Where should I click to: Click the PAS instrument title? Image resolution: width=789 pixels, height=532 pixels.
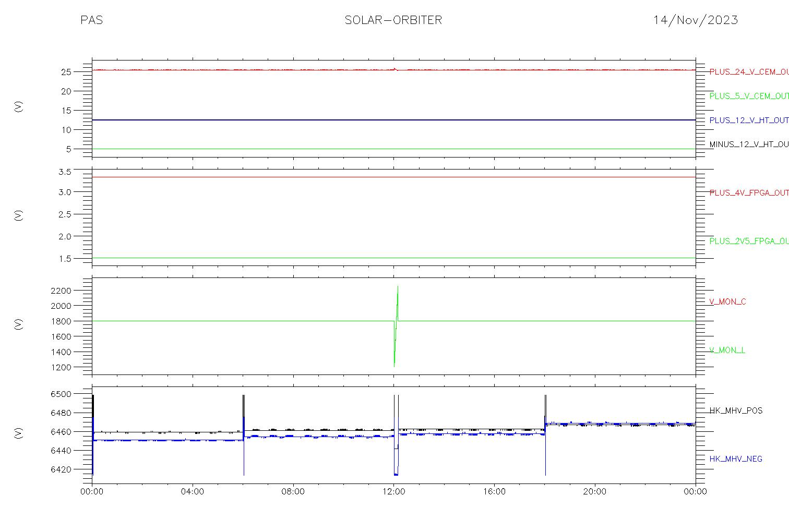point(92,20)
